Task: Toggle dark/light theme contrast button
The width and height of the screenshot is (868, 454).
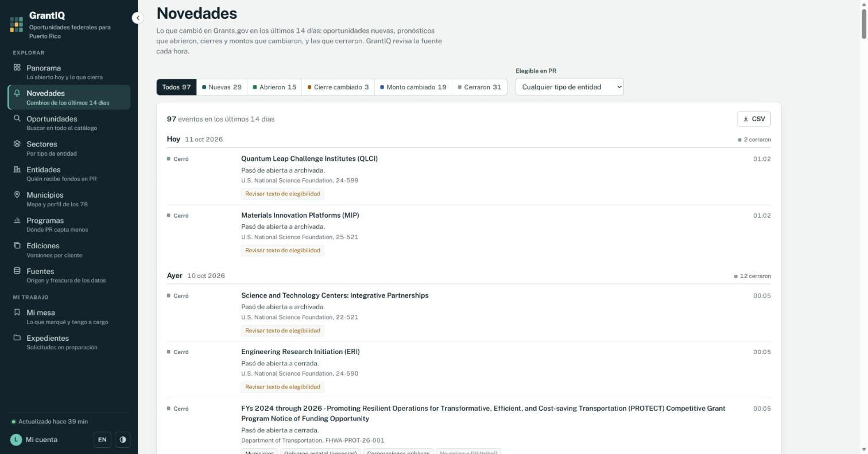Action: tap(123, 440)
